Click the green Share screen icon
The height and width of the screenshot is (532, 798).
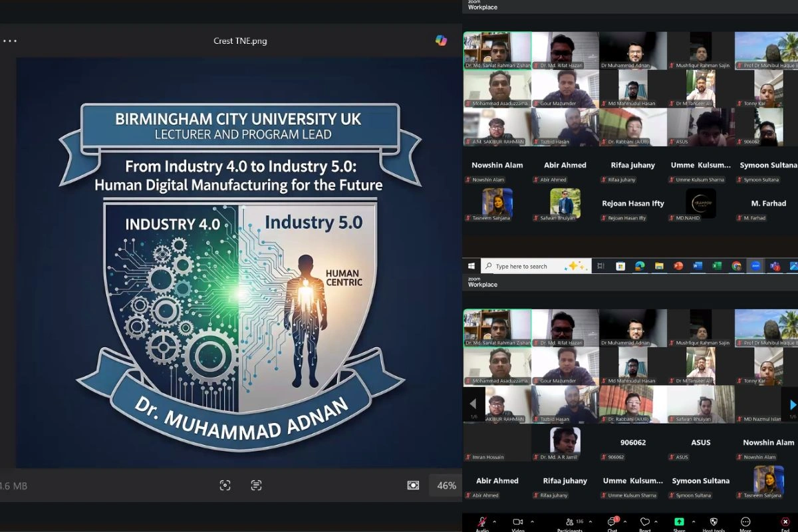tap(679, 522)
